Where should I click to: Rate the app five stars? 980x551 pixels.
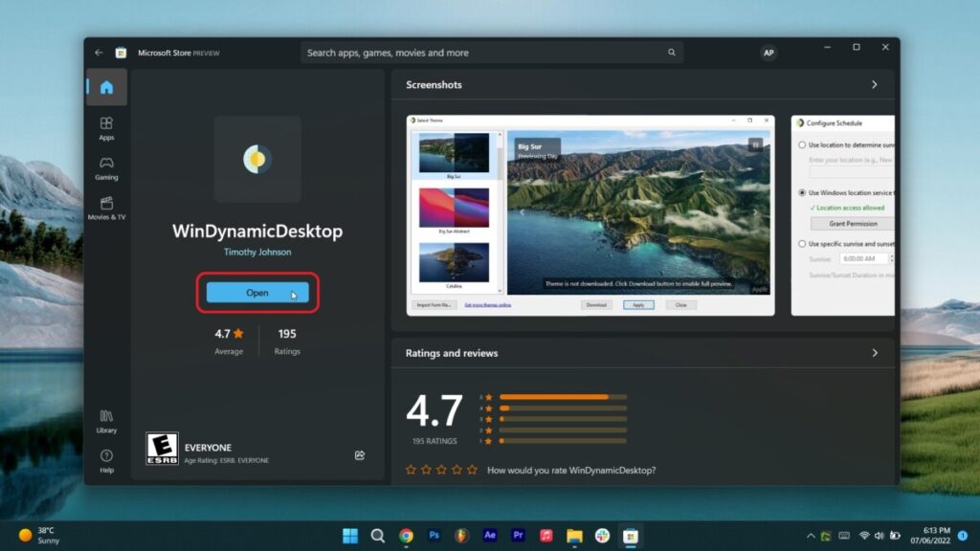coord(472,470)
